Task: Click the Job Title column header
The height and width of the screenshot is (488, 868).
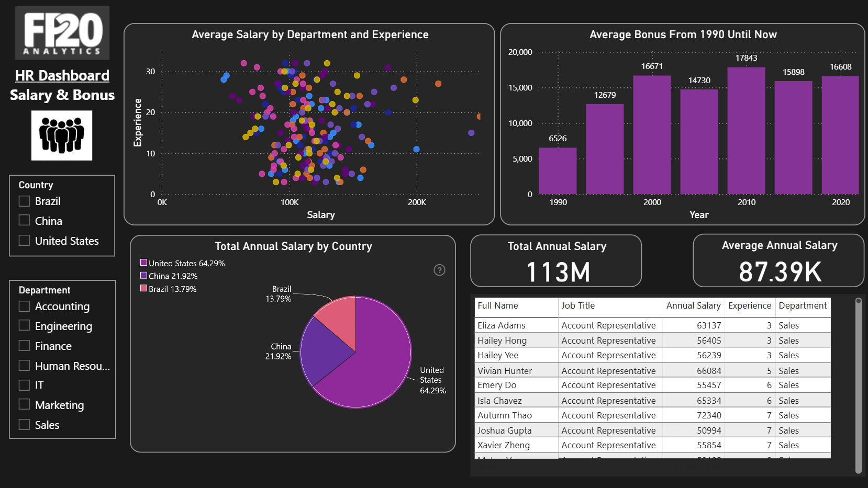Action: coord(578,305)
